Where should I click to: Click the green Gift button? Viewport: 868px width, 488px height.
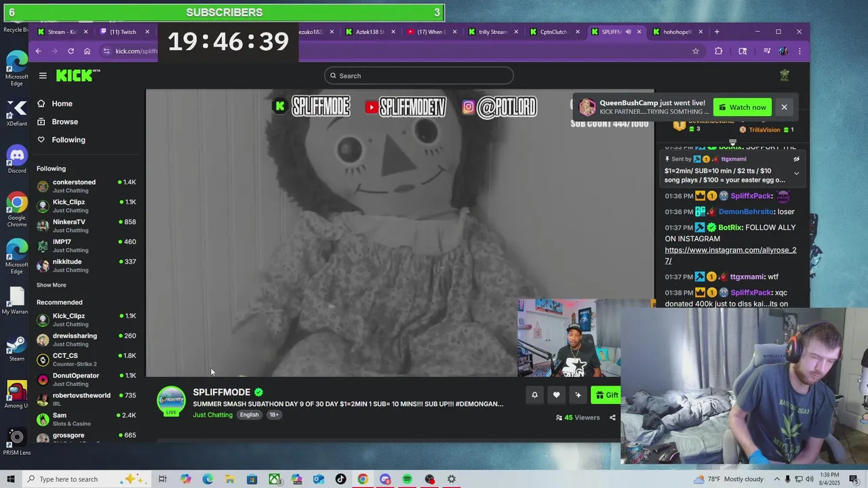[x=606, y=395]
